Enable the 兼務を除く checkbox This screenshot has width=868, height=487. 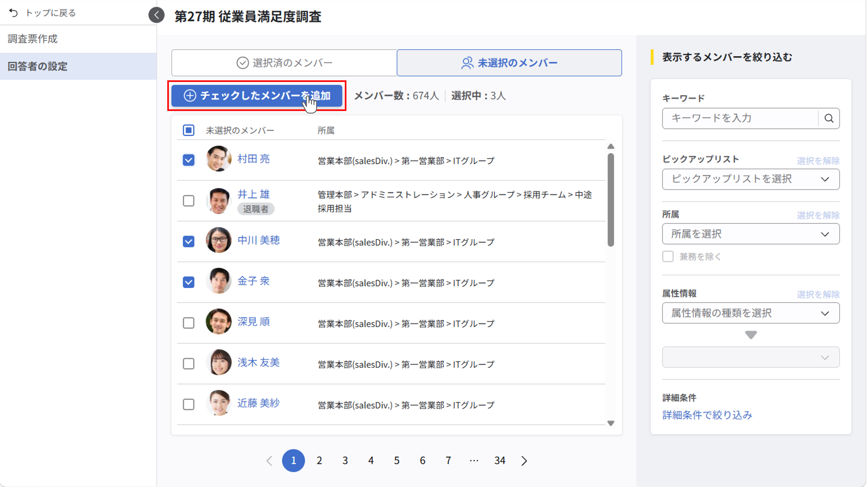coord(668,257)
